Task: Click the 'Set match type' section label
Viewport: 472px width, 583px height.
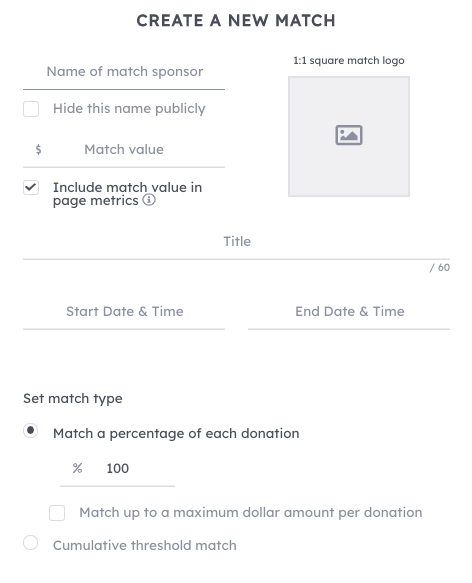Action: (73, 399)
